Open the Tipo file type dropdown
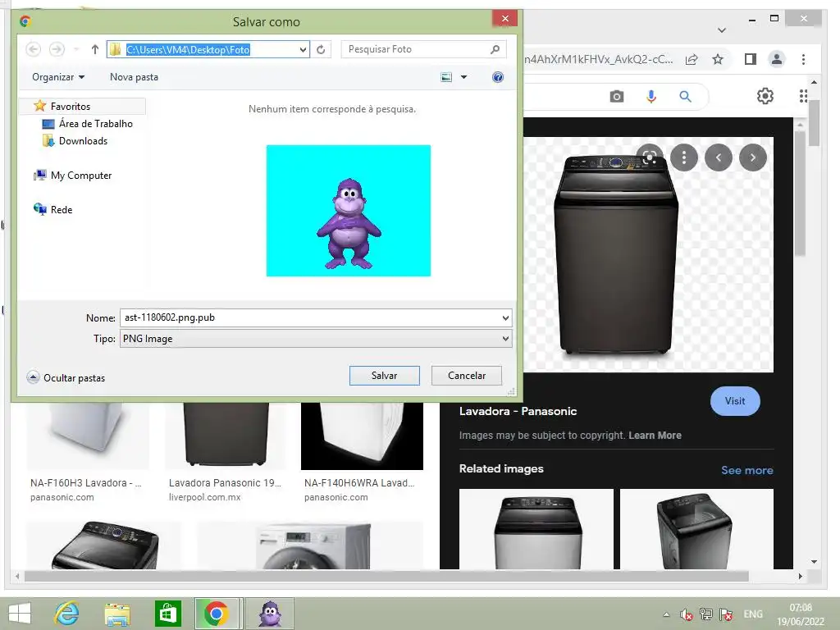Screen dimensions: 840x630 [505, 339]
